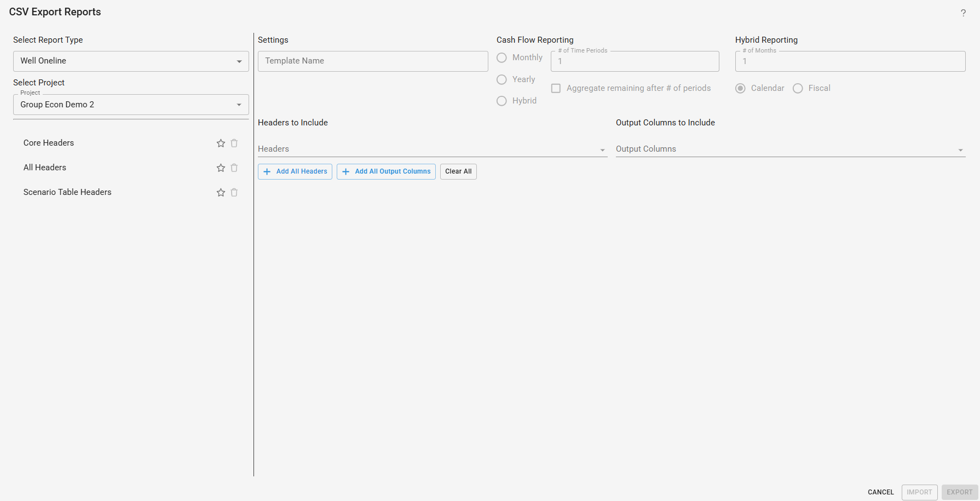Pick Scenario Table Headers from the list

tap(67, 192)
